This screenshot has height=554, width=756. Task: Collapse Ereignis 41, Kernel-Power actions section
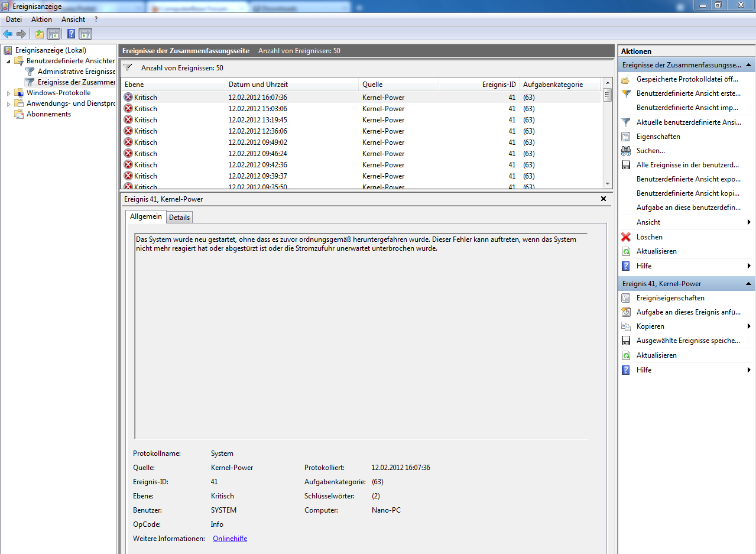[x=748, y=284]
